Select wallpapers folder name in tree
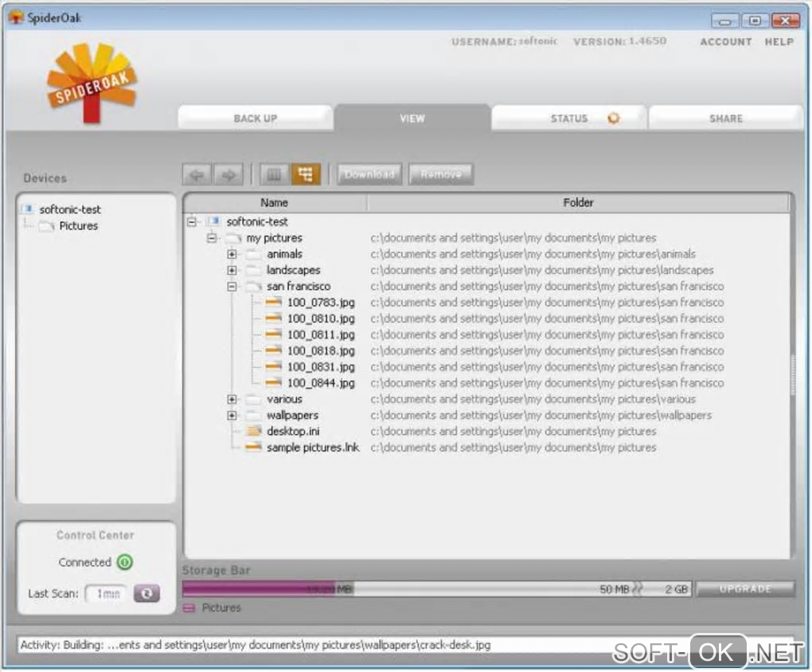Image resolution: width=812 pixels, height=672 pixels. [293, 415]
